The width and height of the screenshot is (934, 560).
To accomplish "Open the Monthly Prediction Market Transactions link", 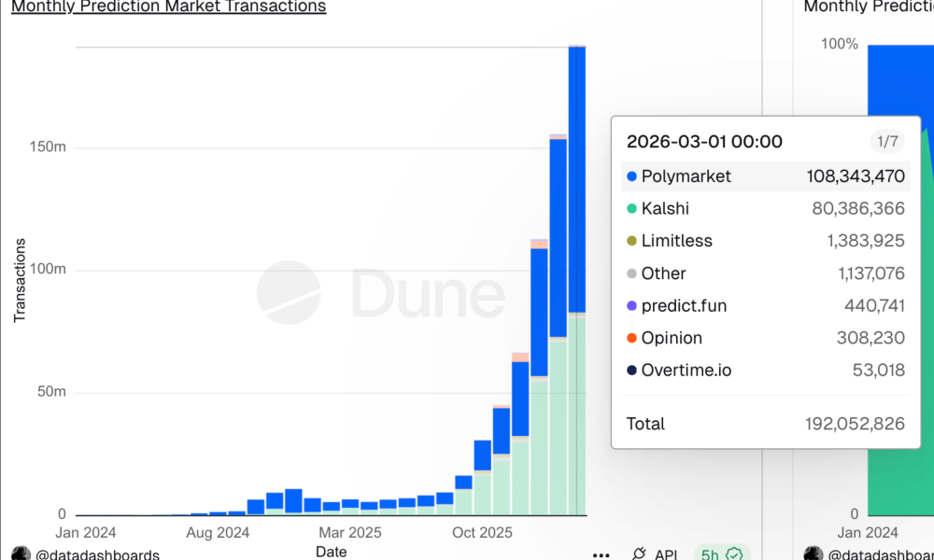I will coord(168,7).
